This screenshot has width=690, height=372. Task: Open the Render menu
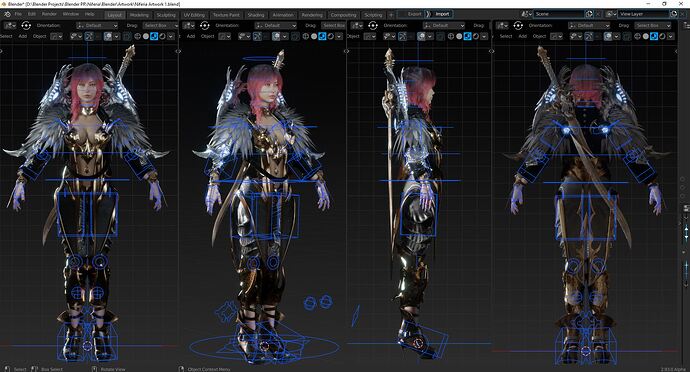coord(49,14)
